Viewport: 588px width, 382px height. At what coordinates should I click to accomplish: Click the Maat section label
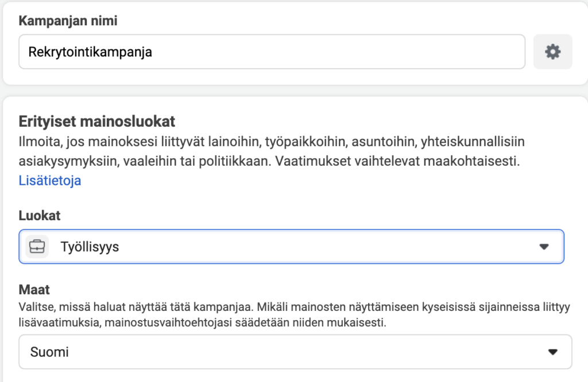pyautogui.click(x=34, y=290)
